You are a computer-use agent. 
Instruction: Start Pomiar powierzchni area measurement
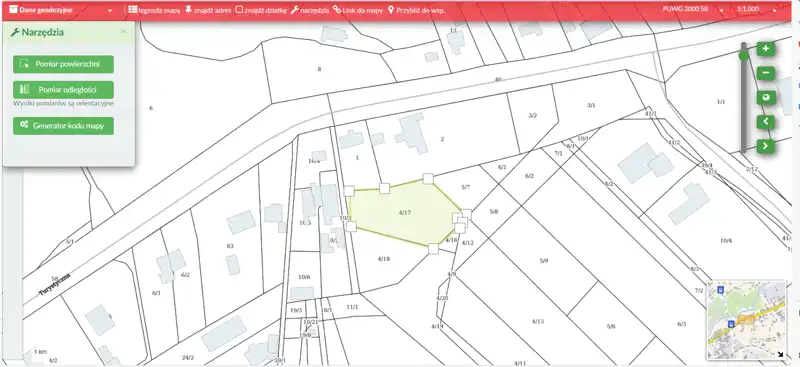[63, 64]
